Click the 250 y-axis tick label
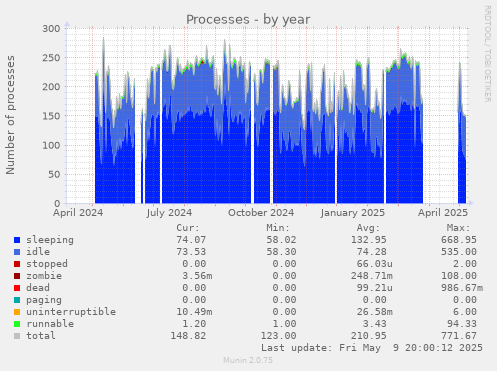Viewport: 497px width, 371px height. coord(51,58)
